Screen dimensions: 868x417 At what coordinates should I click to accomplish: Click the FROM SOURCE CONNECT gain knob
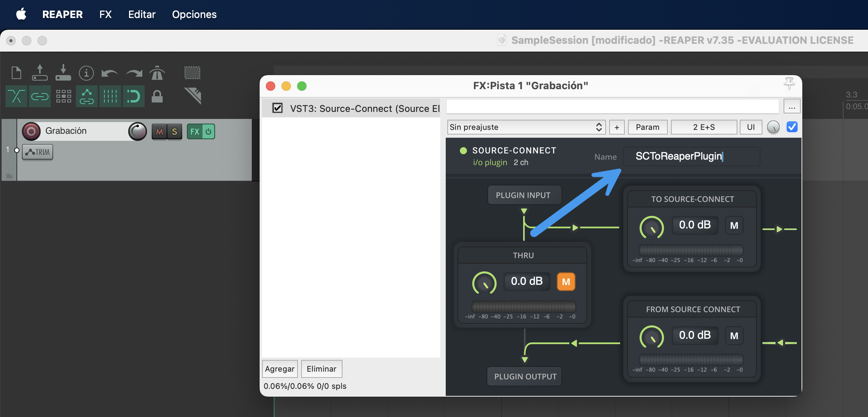(651, 337)
